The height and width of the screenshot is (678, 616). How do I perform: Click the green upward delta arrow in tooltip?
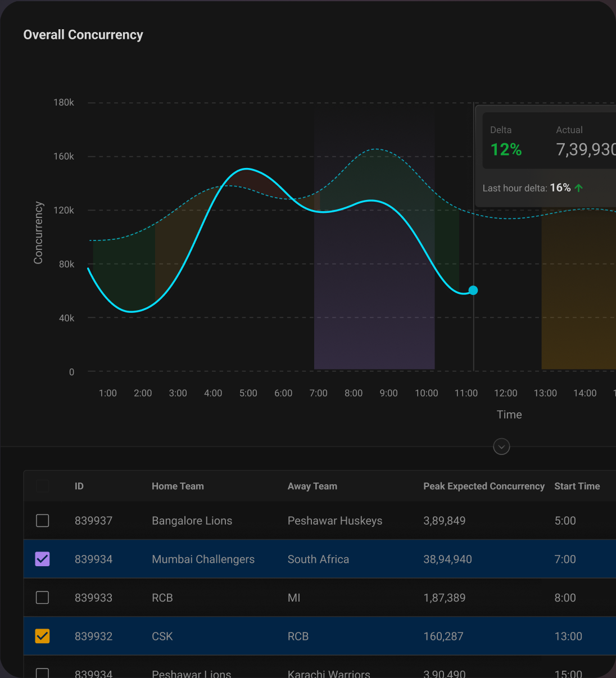579,188
